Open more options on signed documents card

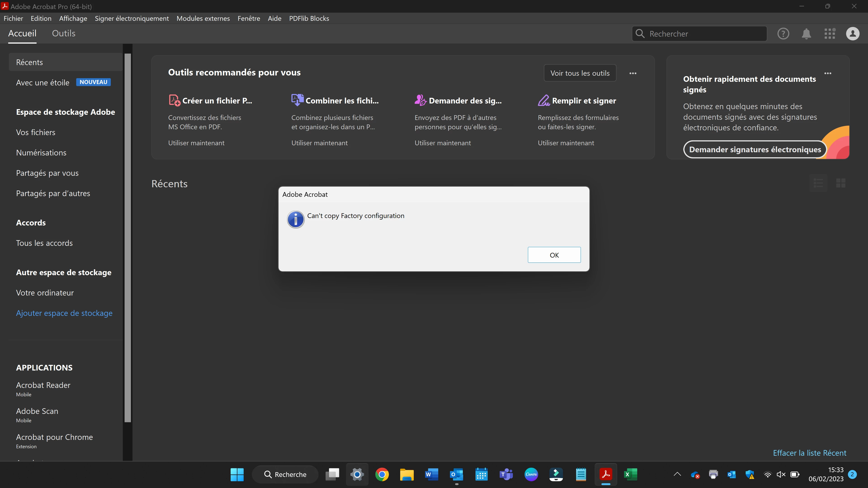coord(828,73)
